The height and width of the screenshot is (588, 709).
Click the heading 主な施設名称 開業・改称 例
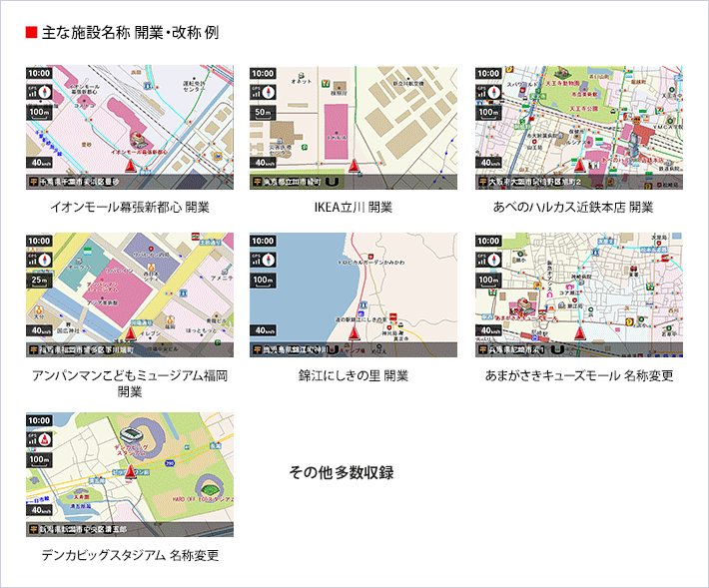tap(131, 33)
